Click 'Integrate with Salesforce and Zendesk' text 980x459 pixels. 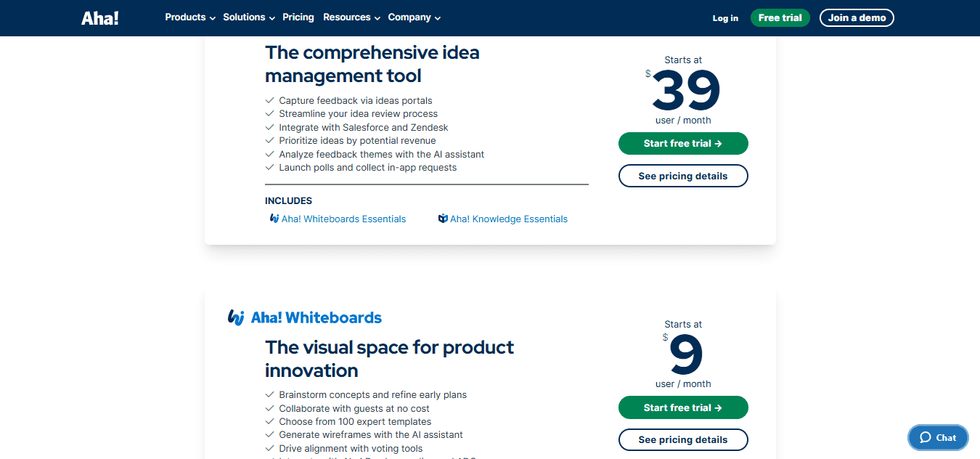tap(364, 127)
